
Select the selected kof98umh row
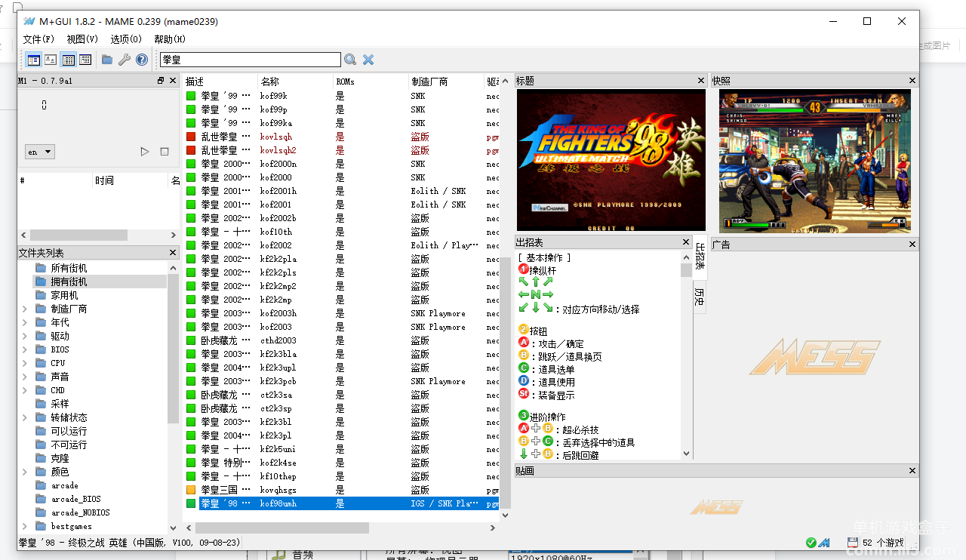(342, 503)
